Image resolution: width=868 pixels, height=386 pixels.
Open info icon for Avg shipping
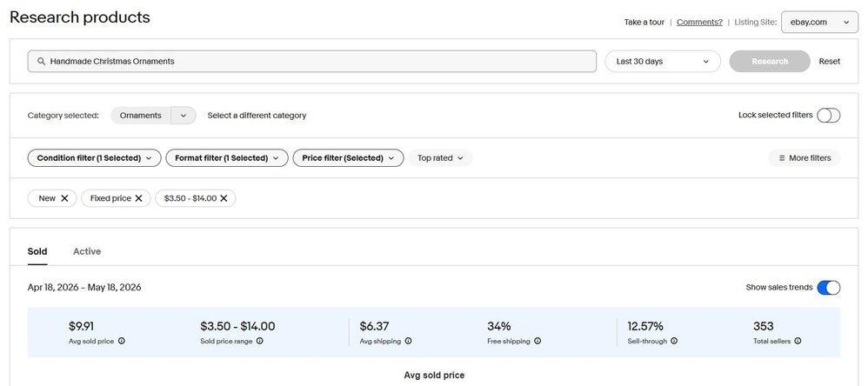(408, 341)
